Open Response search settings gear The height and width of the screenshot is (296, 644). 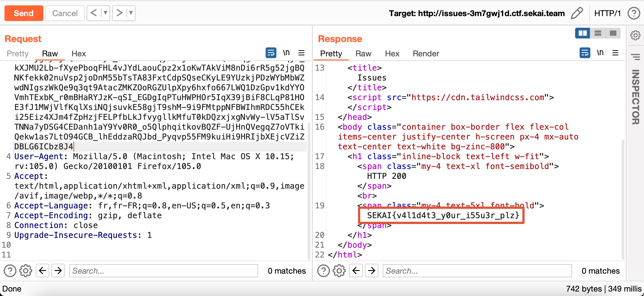(x=339, y=271)
